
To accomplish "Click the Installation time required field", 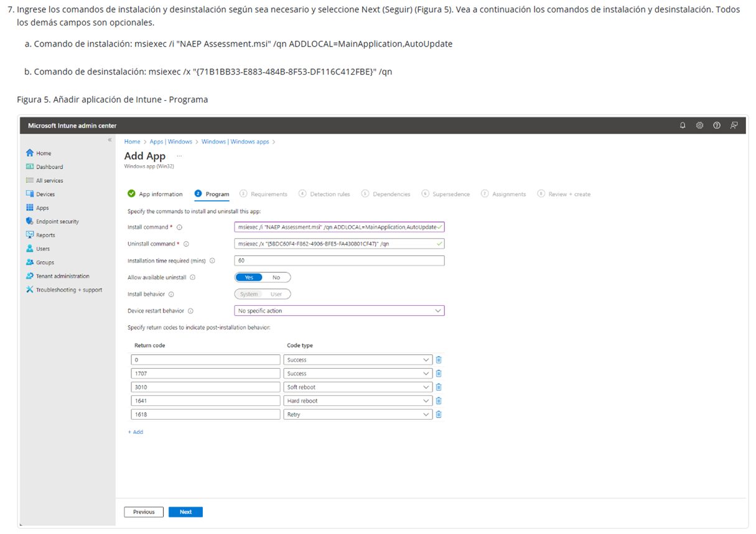I will tap(339, 261).
